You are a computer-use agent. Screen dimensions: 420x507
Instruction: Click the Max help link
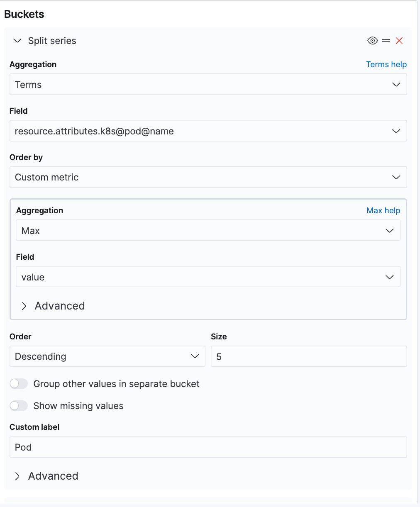pos(383,210)
